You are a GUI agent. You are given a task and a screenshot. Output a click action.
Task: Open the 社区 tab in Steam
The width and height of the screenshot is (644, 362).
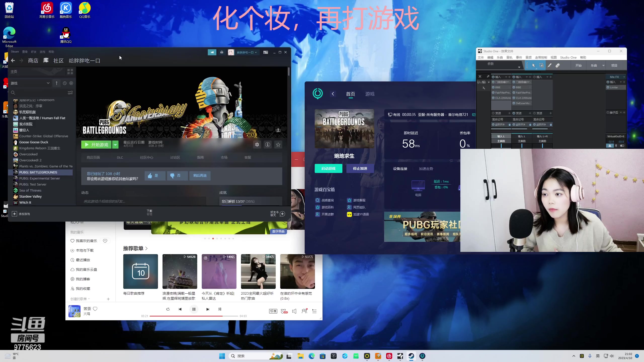pos(58,61)
